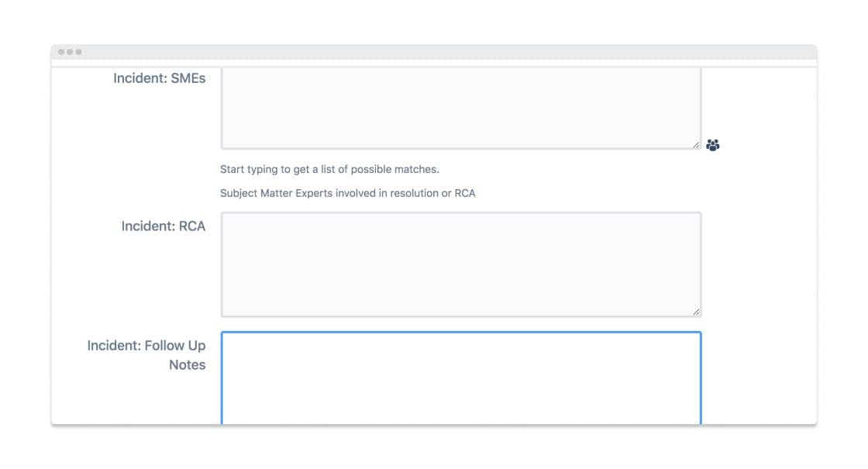Select the "Incident: RCA" field label

pyautogui.click(x=163, y=226)
